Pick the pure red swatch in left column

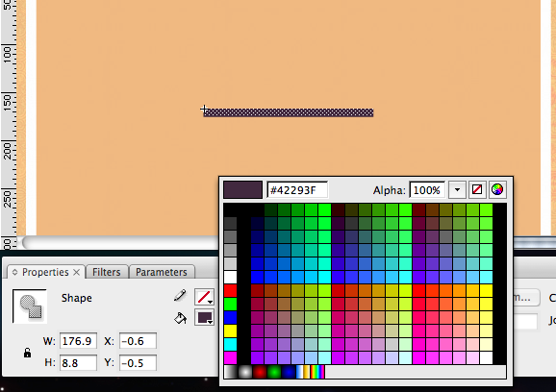tap(231, 291)
